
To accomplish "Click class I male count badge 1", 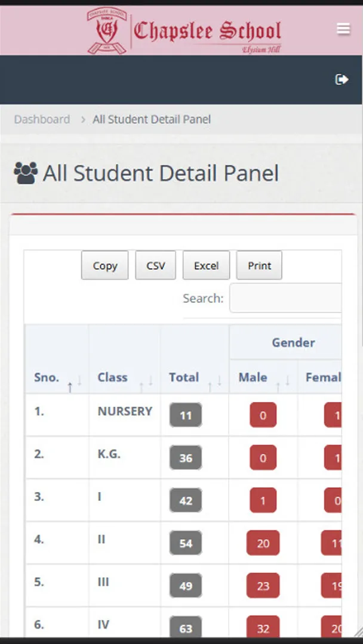I will pos(263,500).
